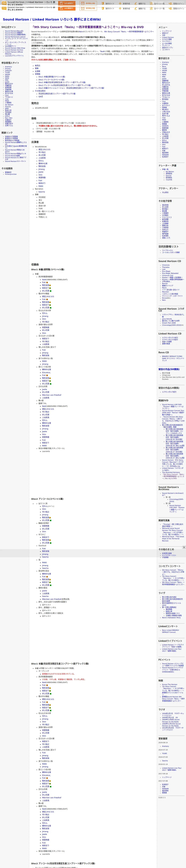186x868 pixels.
Task: Jump to 収録曲 in the table of contents
Action: click(38, 74)
